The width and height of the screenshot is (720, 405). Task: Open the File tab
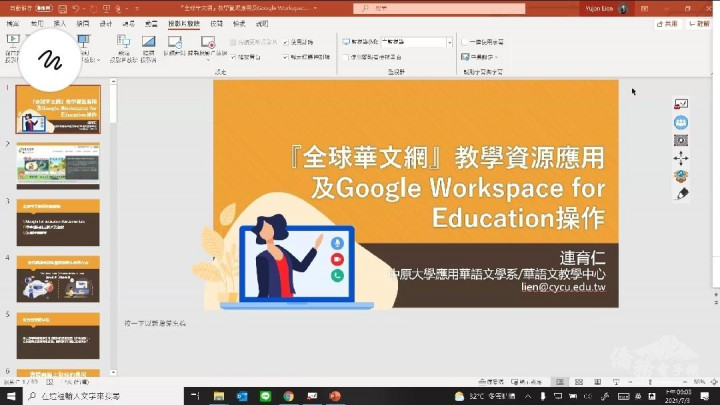click(x=13, y=23)
